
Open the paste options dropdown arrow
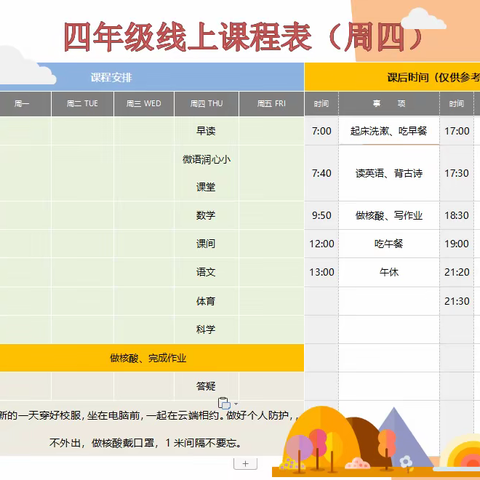click(236, 404)
